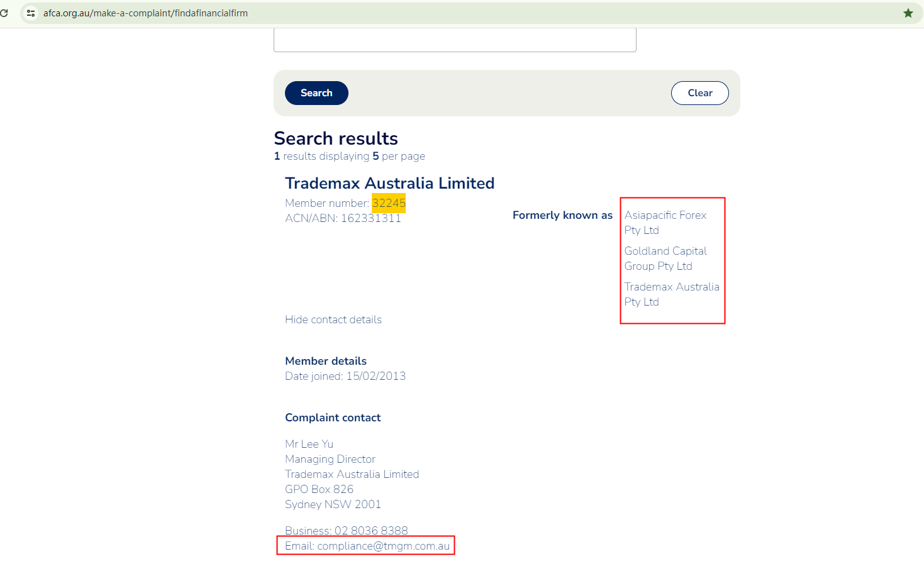Select contact name Mr Lee Yu

click(309, 444)
